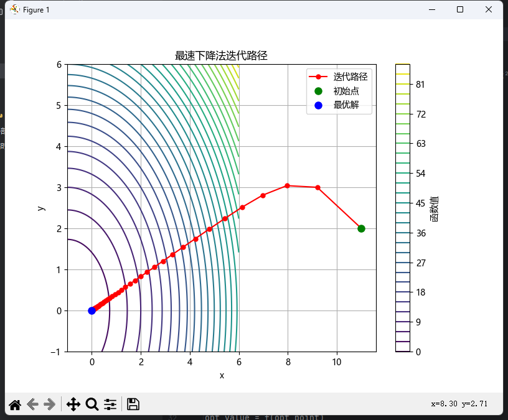Click the x axis label

[222, 376]
